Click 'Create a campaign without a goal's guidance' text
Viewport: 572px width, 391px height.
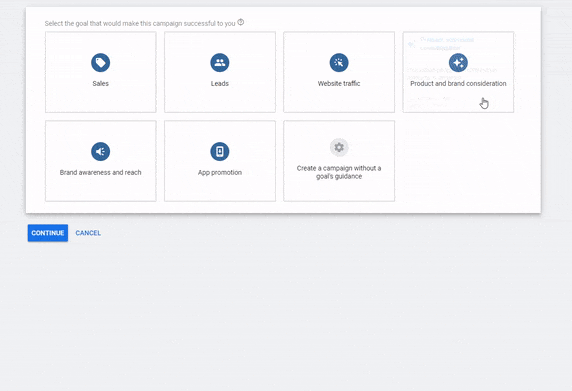[339, 172]
